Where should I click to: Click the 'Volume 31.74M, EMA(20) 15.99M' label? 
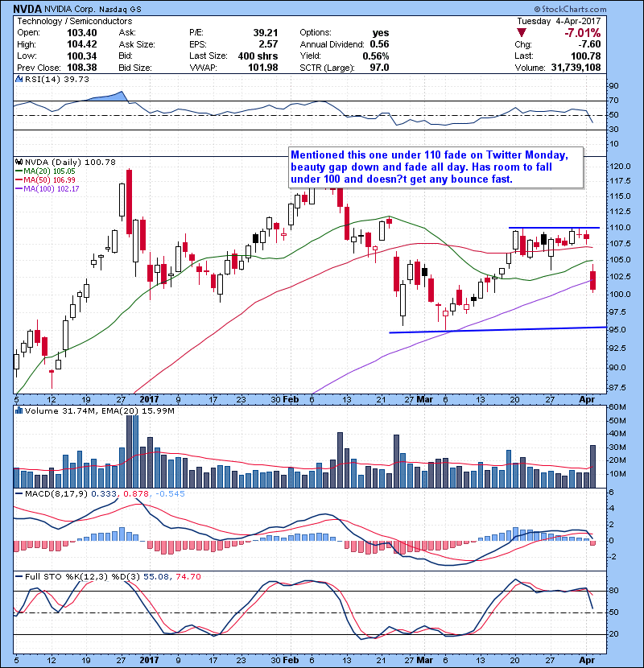pyautogui.click(x=100, y=411)
